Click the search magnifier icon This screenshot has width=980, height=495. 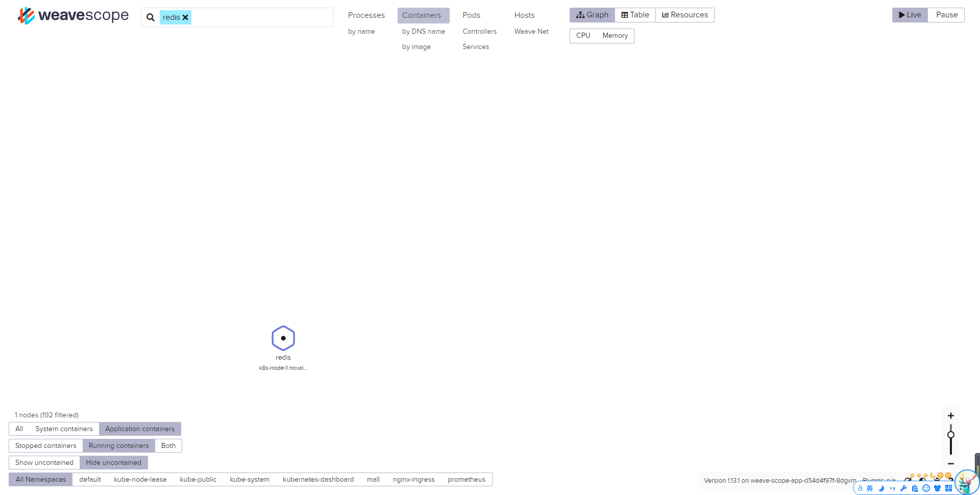pos(151,17)
